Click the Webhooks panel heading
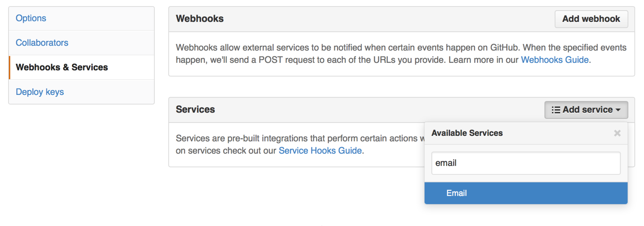The image size is (644, 226). point(200,19)
